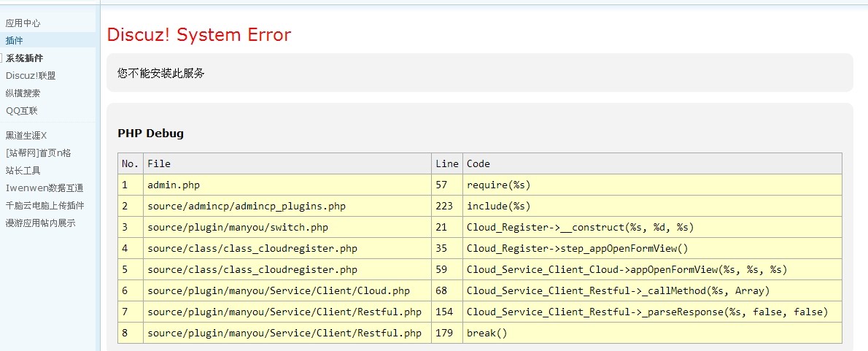Open [站帮网]首页n格 plugin link
This screenshot has height=351, width=868.
point(38,153)
